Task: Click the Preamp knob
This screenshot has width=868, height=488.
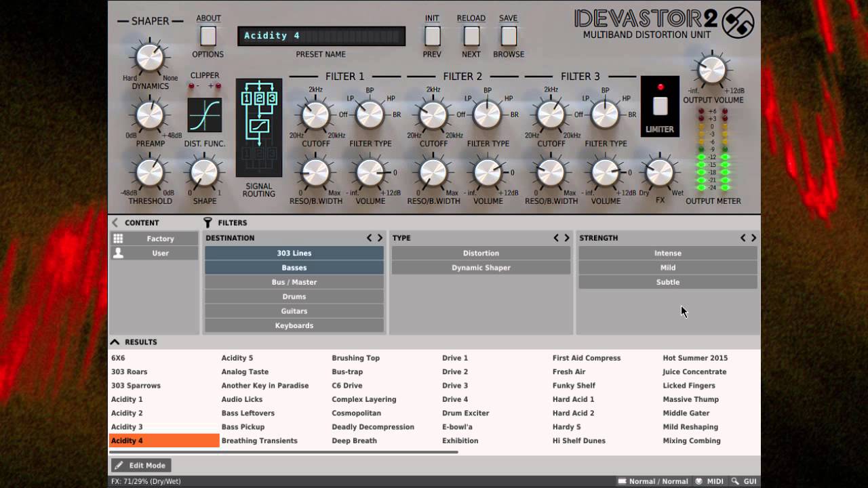Action: pos(151,116)
